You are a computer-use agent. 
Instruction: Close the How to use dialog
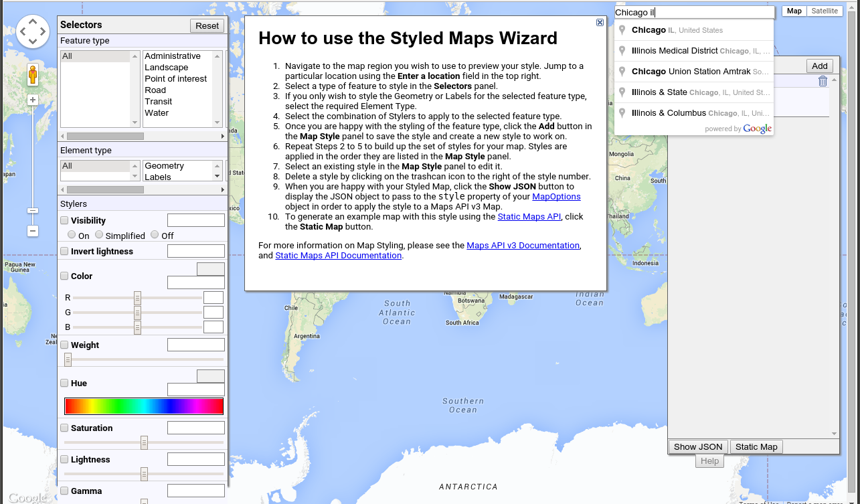point(600,22)
